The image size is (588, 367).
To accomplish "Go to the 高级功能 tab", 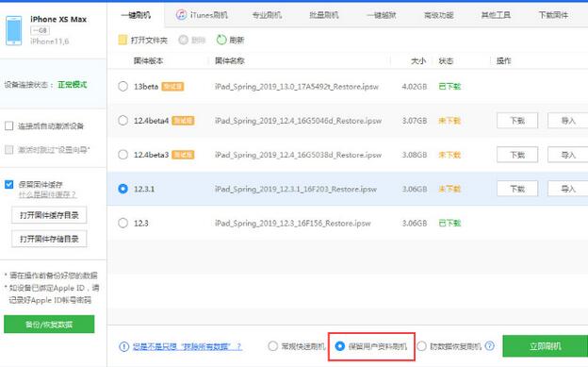I will point(439,15).
